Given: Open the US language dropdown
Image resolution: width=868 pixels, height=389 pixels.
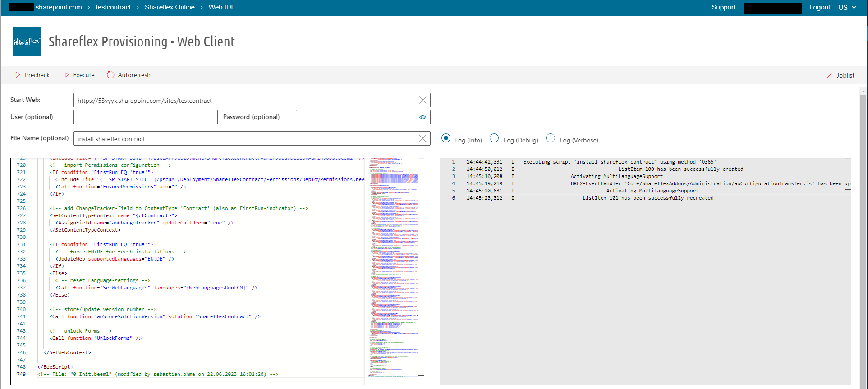Looking at the screenshot, I should (x=847, y=7).
